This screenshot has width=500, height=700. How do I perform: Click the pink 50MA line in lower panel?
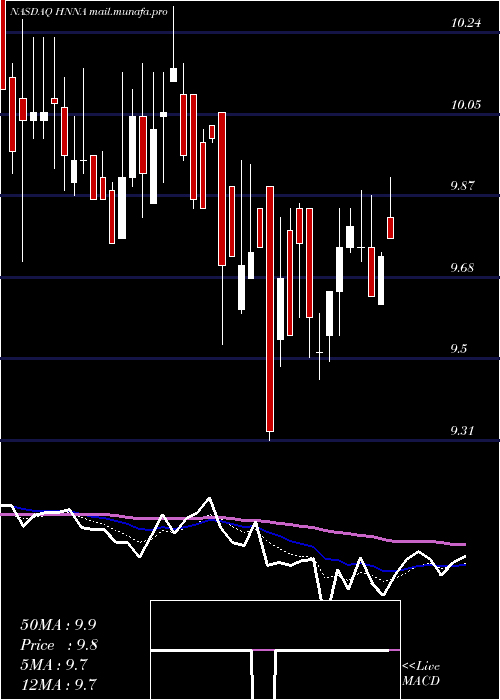point(232,528)
